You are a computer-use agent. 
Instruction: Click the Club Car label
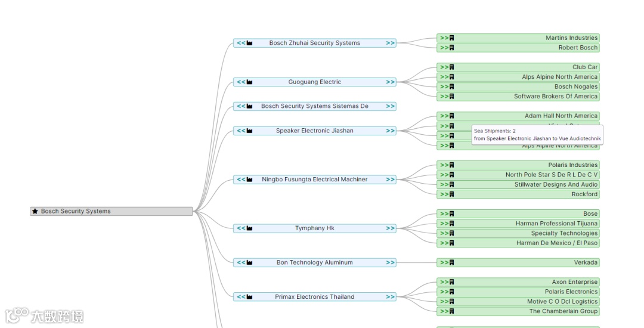click(x=585, y=67)
